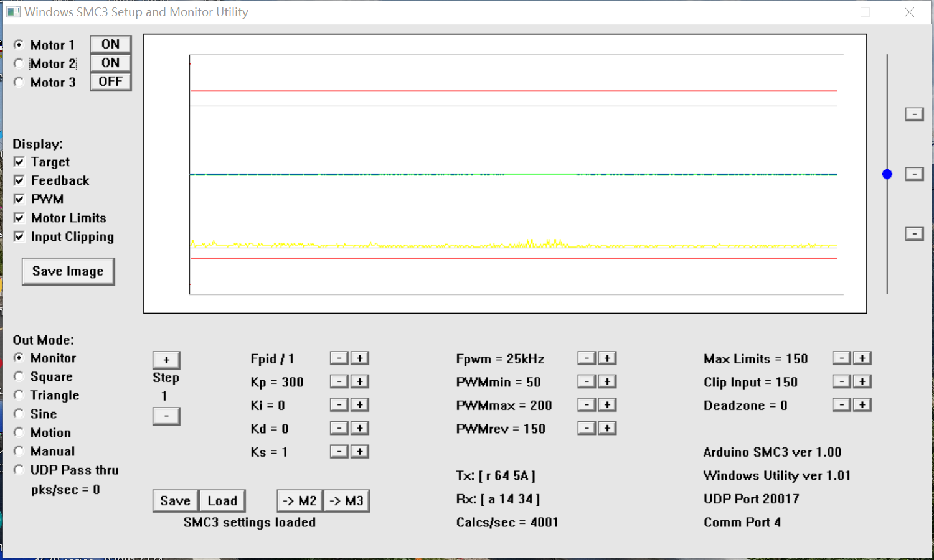
Task: Click the middle minus button beside slider
Action: pos(914,174)
